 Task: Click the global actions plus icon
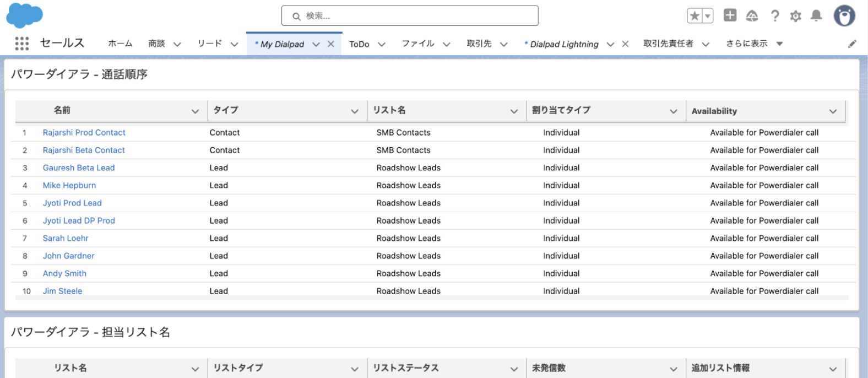(x=730, y=15)
